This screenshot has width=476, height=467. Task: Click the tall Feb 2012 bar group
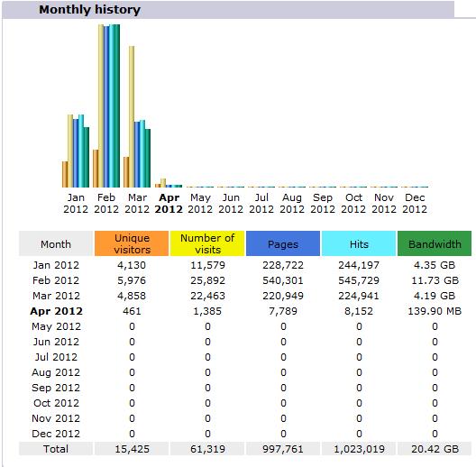tap(106, 105)
